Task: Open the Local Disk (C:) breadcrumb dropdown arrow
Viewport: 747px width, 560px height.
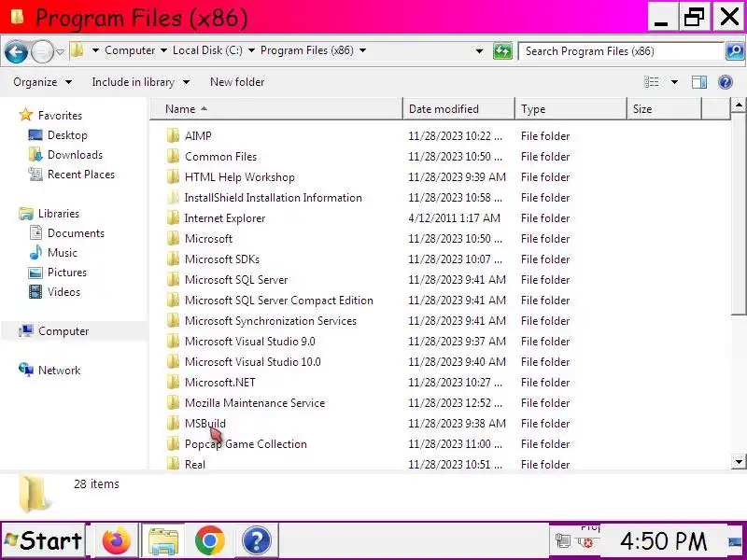Action: point(251,50)
